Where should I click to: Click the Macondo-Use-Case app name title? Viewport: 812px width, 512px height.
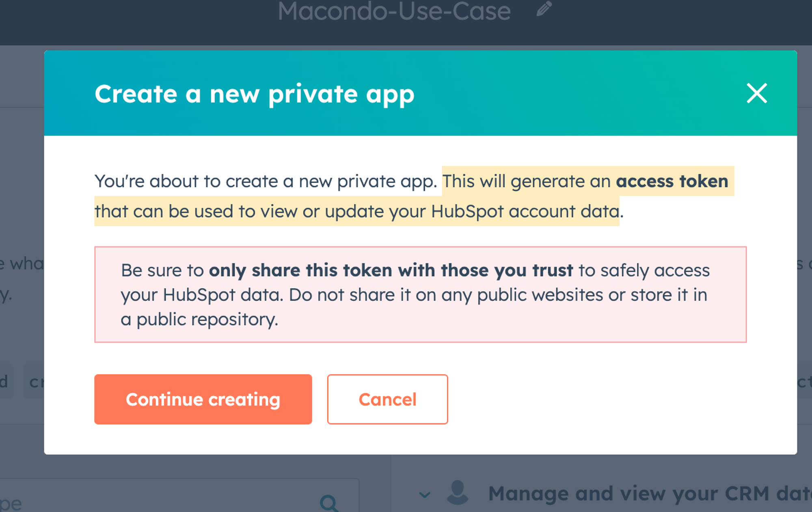394,11
